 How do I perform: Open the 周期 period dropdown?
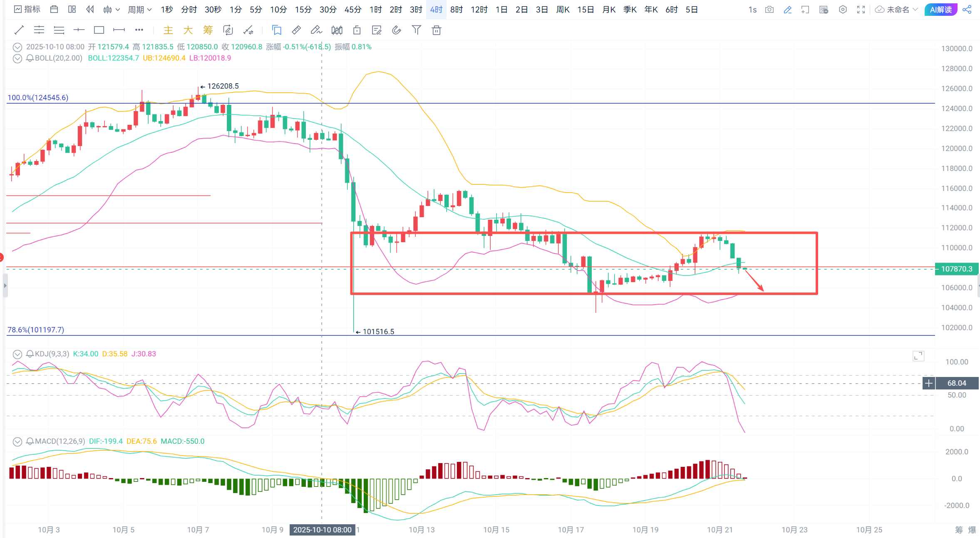139,10
